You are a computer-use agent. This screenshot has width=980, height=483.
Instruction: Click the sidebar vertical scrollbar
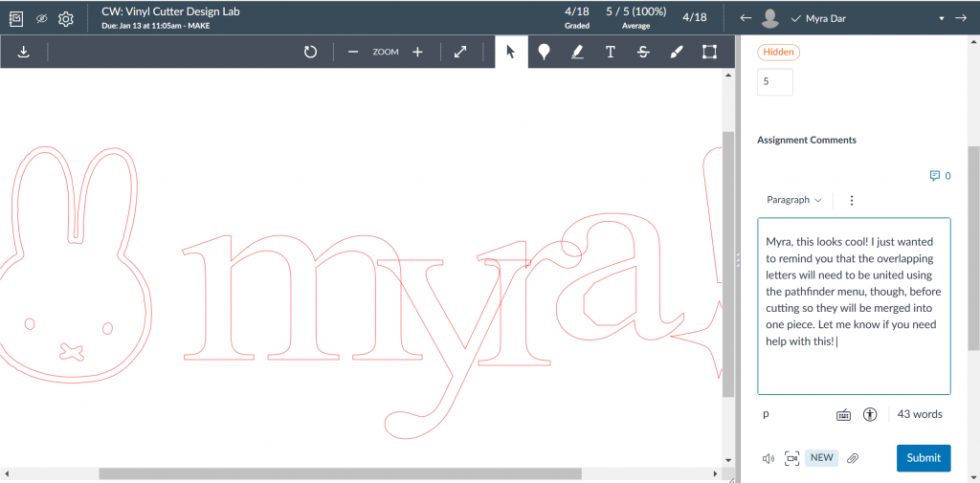point(974,248)
